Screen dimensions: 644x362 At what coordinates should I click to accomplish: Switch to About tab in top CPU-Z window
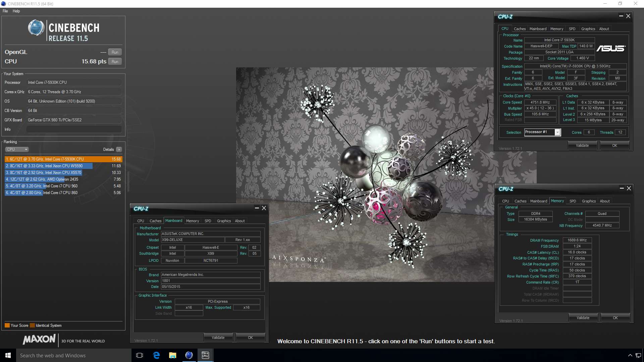[x=604, y=29]
